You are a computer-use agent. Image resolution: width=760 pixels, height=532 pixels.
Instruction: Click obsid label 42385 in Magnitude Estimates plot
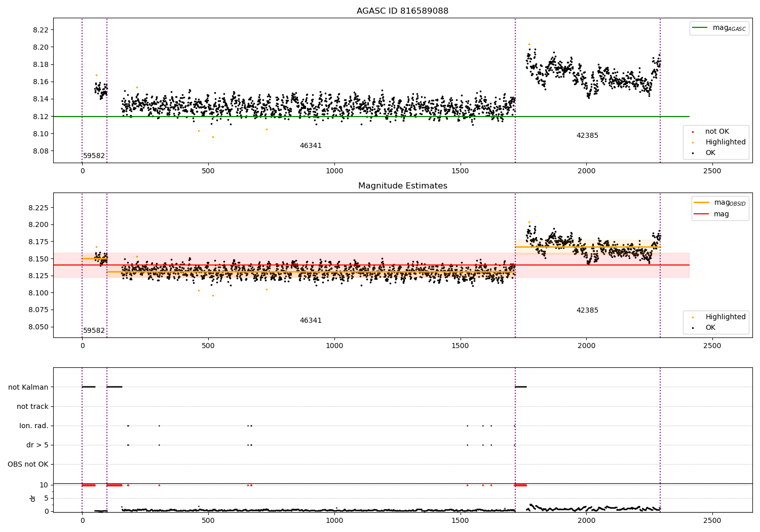tap(587, 311)
